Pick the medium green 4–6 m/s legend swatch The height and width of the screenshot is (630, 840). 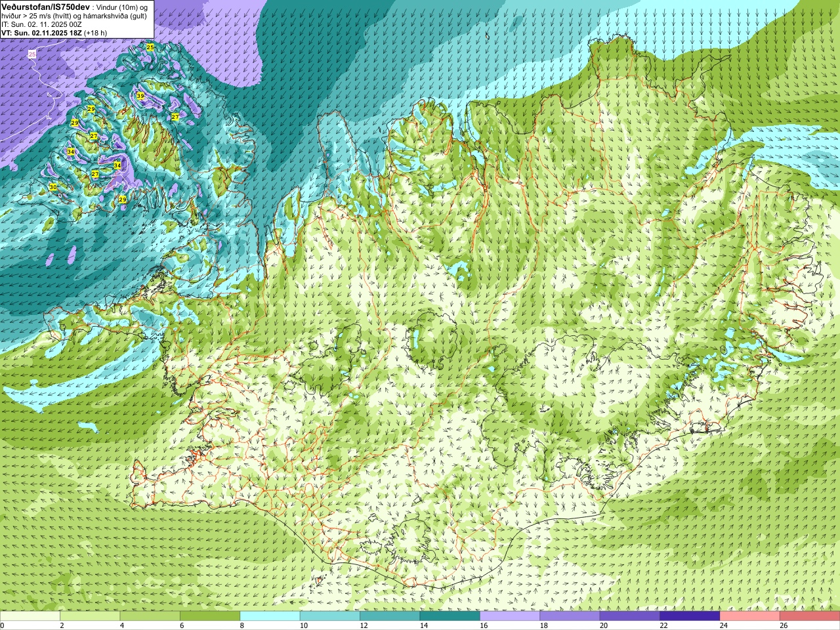tap(150, 616)
